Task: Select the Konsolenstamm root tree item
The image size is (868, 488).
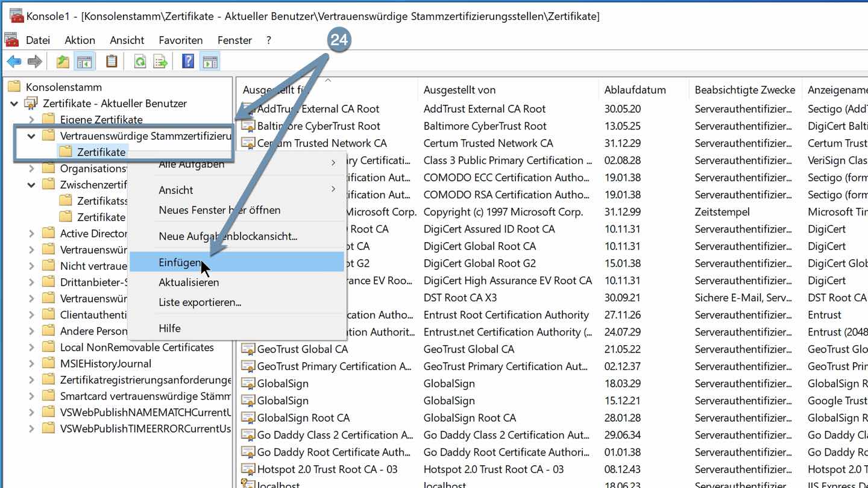Action: click(64, 87)
